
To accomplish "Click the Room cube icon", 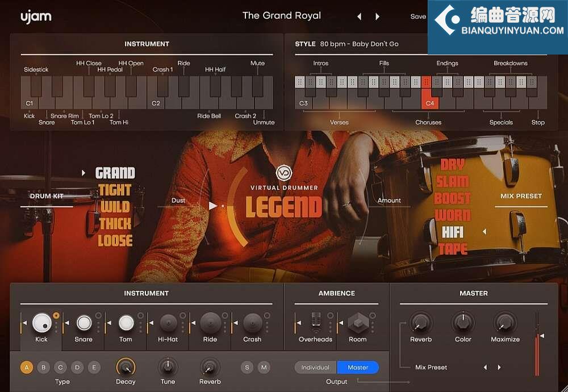I will coord(358,323).
